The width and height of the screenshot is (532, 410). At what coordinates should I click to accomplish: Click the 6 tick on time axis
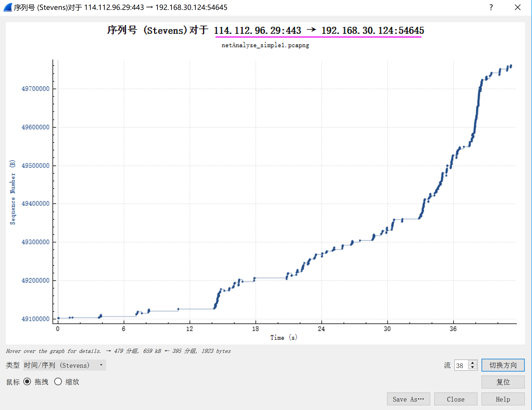click(124, 329)
